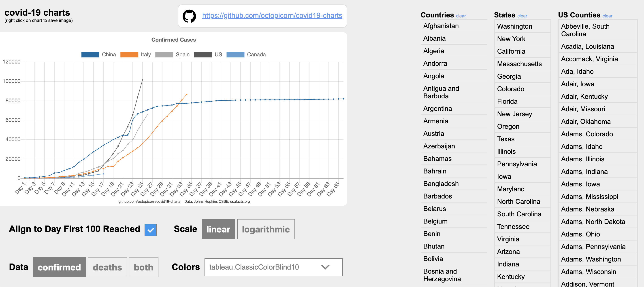Switch scale to logarithmic

[x=266, y=229]
